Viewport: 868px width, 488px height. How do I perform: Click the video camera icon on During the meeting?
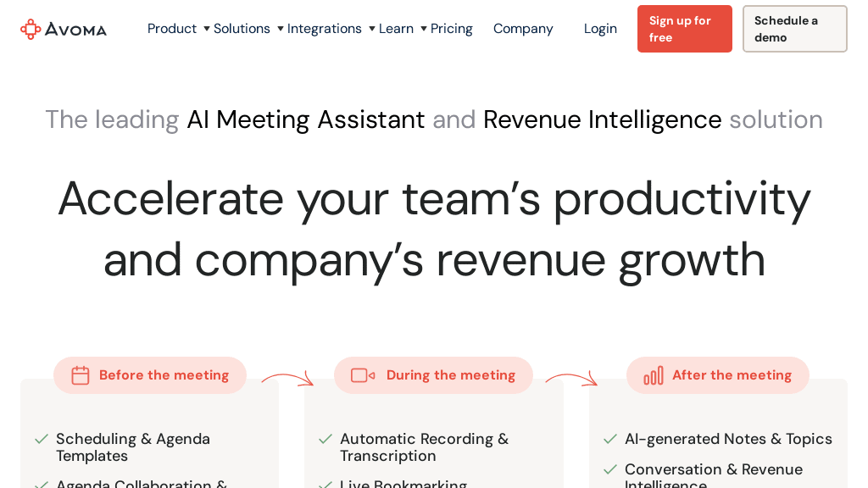[362, 375]
